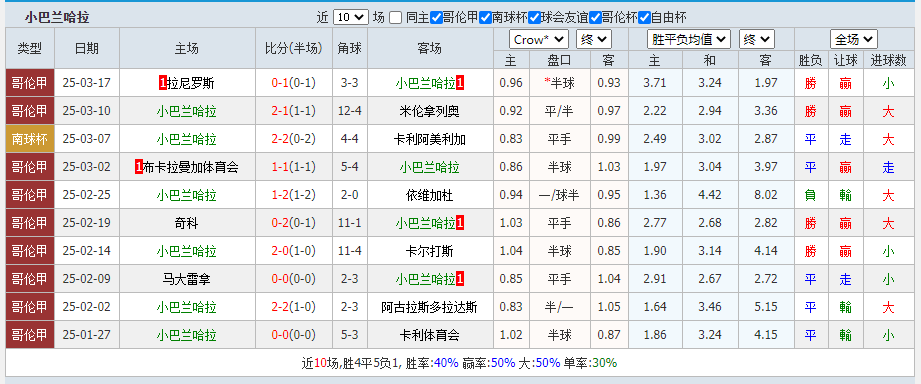
Task: Click home odds 2.91
Action: 655,279
